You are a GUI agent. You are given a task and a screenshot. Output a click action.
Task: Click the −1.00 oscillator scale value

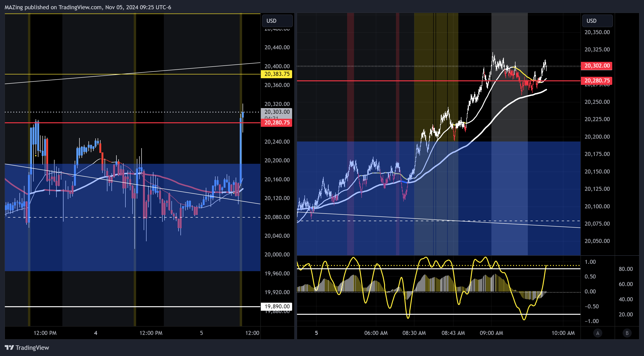pyautogui.click(x=592, y=321)
